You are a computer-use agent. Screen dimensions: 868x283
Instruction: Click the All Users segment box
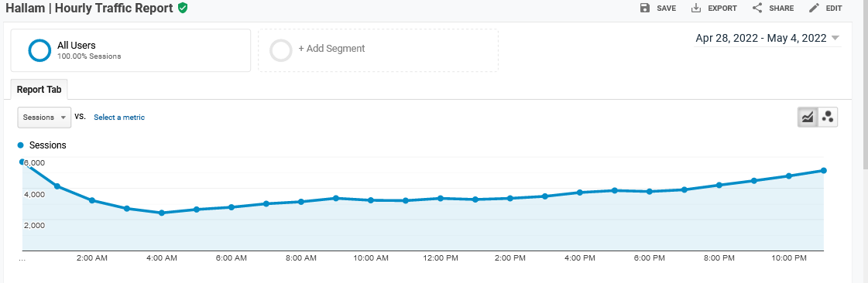coord(131,50)
